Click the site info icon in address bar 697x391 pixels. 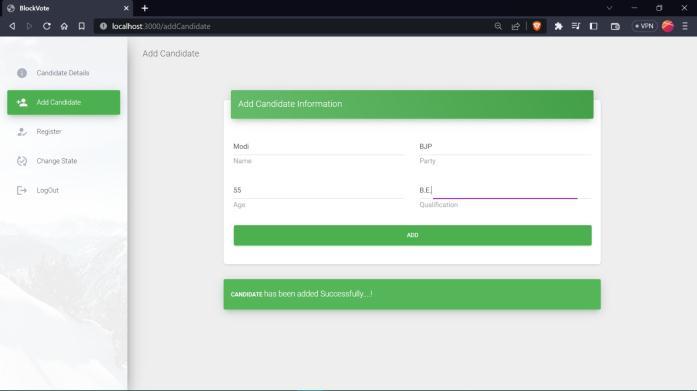[x=103, y=26]
